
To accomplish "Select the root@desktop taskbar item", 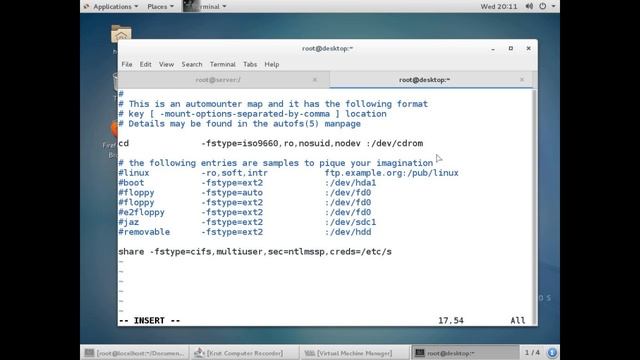I will [464, 353].
